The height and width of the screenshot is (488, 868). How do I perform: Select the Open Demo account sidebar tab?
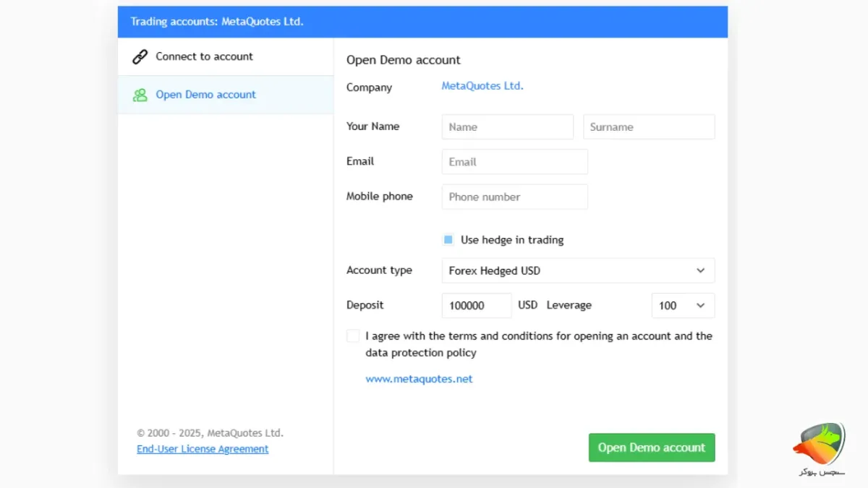point(226,95)
